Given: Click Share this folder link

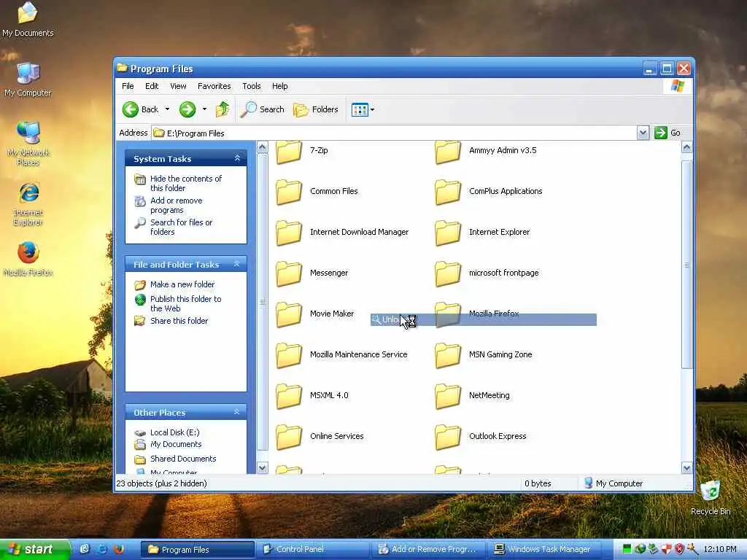Looking at the screenshot, I should click(x=179, y=321).
